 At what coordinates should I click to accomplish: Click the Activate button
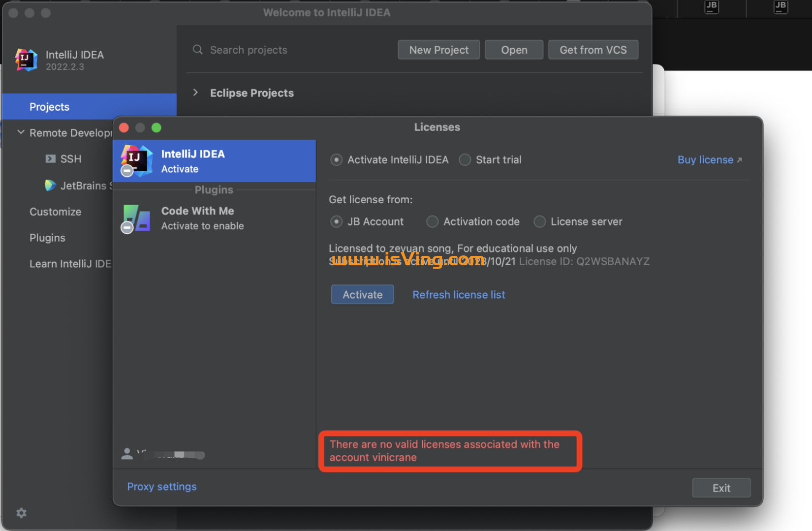(362, 294)
